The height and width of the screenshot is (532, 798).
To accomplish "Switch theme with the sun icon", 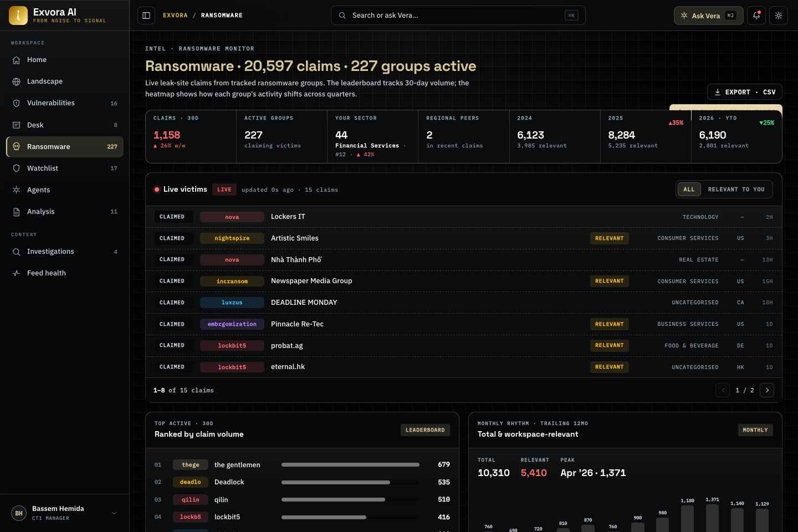I will (x=779, y=16).
